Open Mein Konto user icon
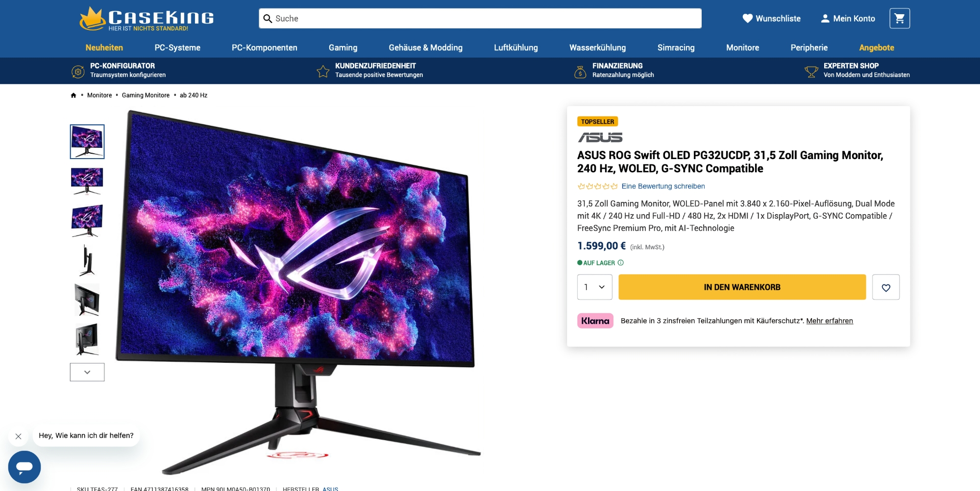Screen dimensions: 980x491 pyautogui.click(x=825, y=19)
